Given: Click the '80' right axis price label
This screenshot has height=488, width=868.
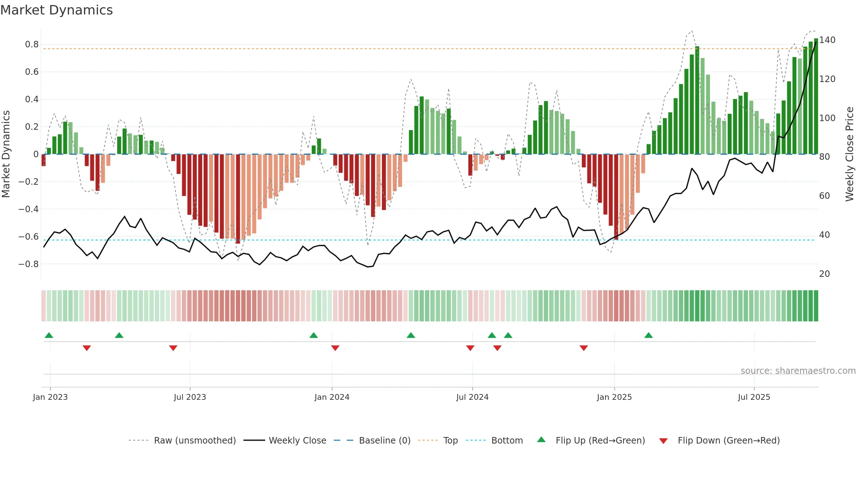Looking at the screenshot, I should [x=825, y=157].
